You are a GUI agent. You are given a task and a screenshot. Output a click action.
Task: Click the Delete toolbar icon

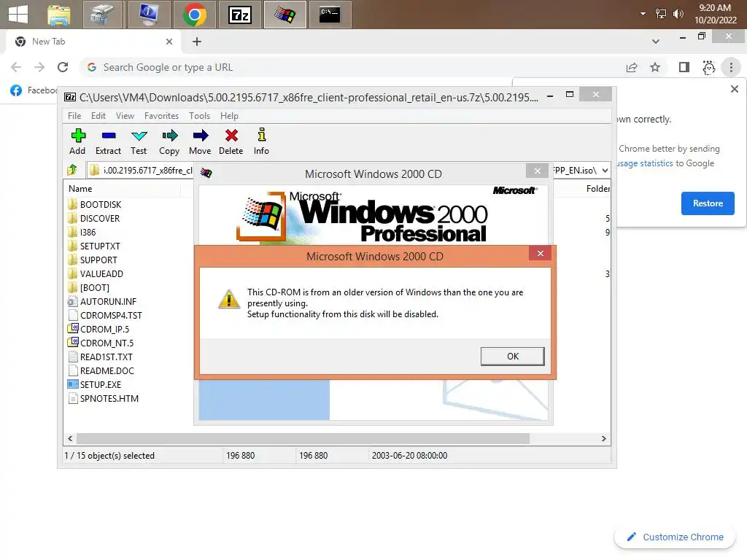231,136
